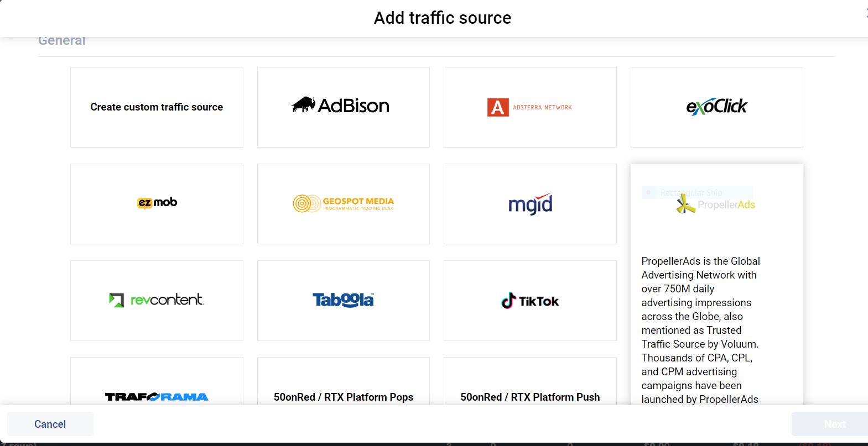The width and height of the screenshot is (868, 446).
Task: Choose the Revcontent traffic source
Action: tap(157, 301)
